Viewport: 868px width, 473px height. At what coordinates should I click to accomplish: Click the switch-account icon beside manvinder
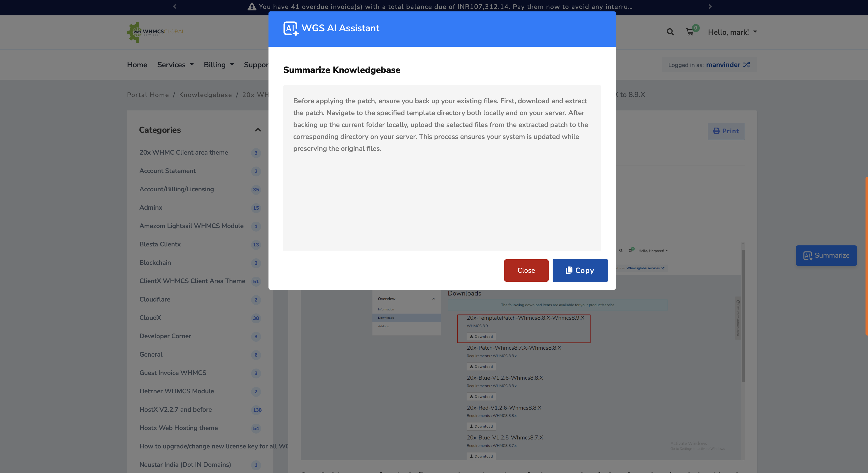(x=747, y=65)
